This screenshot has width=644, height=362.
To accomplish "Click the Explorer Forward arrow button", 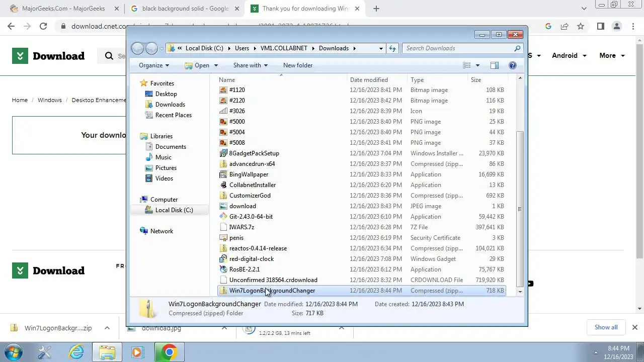I will point(151,48).
